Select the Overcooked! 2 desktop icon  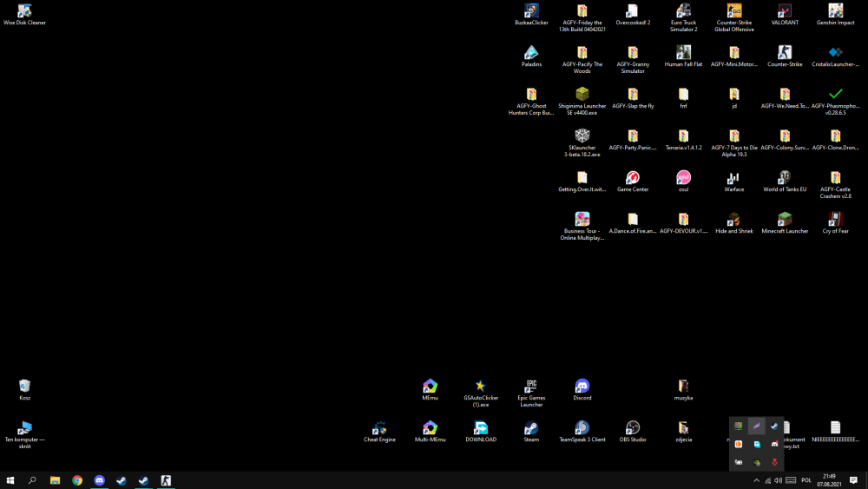(x=633, y=15)
